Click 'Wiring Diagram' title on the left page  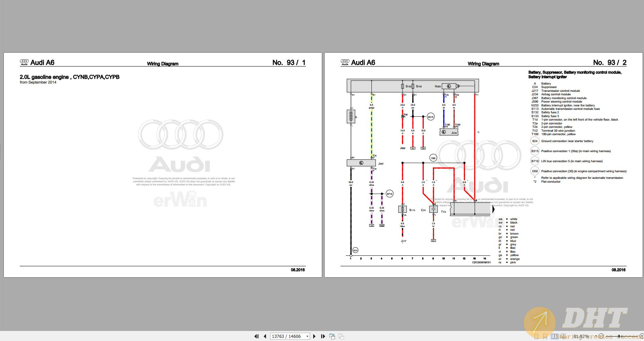[162, 64]
